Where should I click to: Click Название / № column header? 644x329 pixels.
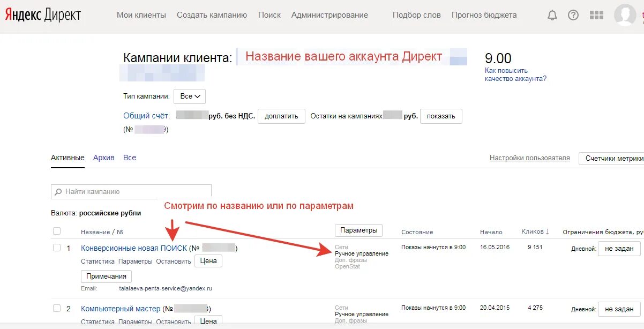pos(102,232)
